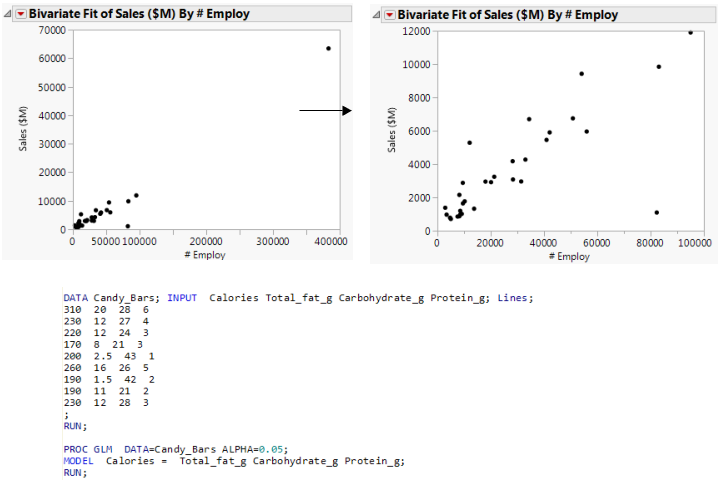Select the topmost point in the right plot
This screenshot has width=721, height=482.
690,33
